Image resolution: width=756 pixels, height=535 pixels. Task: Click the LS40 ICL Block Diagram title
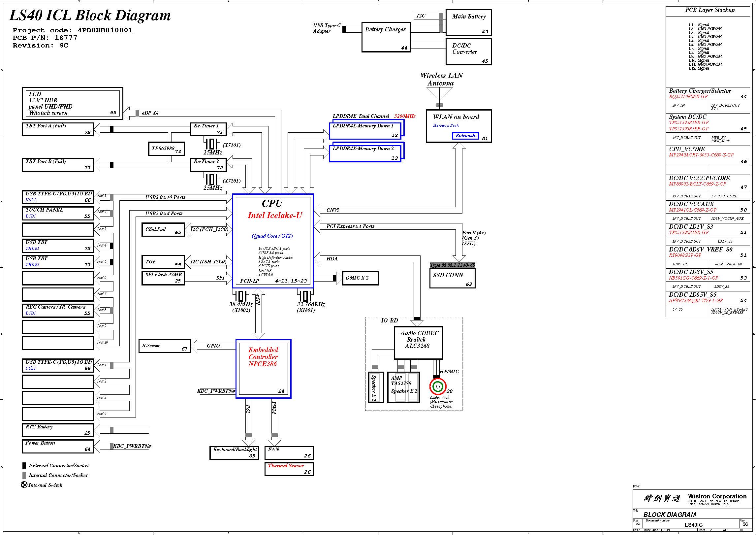click(x=90, y=16)
